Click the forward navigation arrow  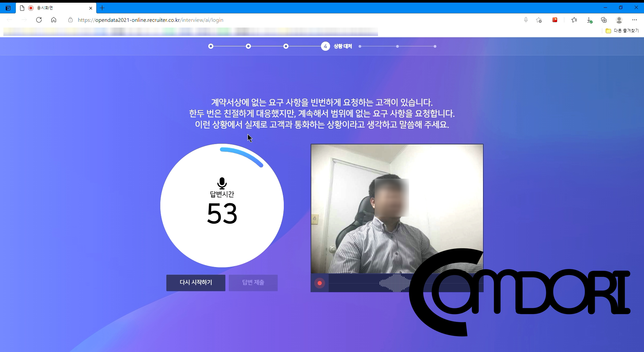24,20
